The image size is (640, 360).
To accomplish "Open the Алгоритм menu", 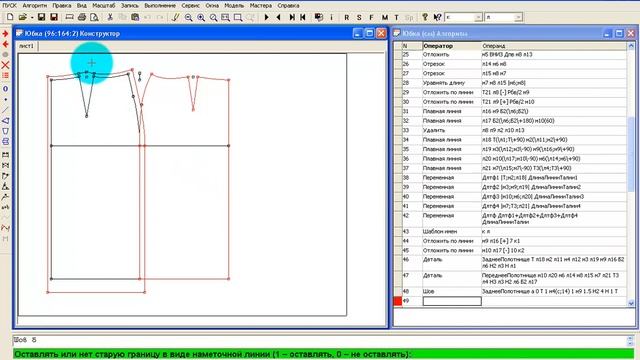I will [34, 6].
